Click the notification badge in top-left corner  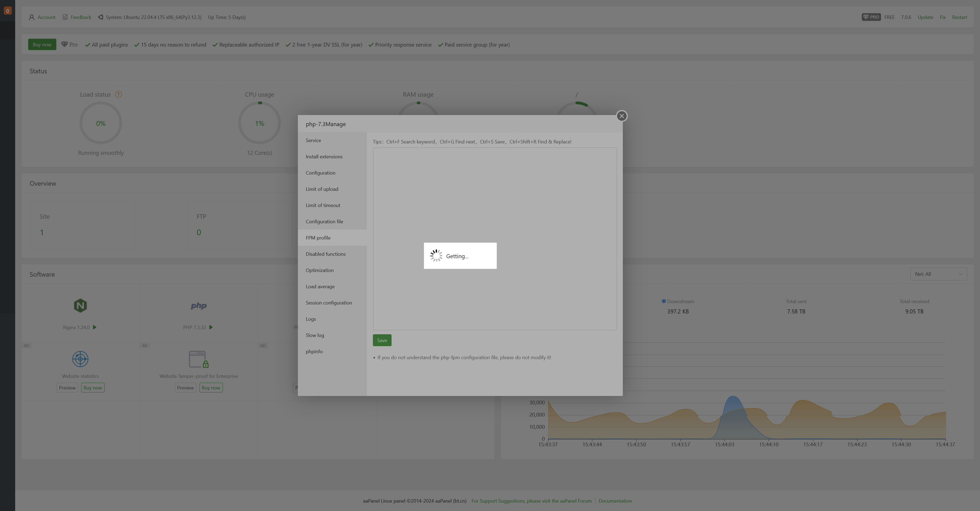pos(8,10)
